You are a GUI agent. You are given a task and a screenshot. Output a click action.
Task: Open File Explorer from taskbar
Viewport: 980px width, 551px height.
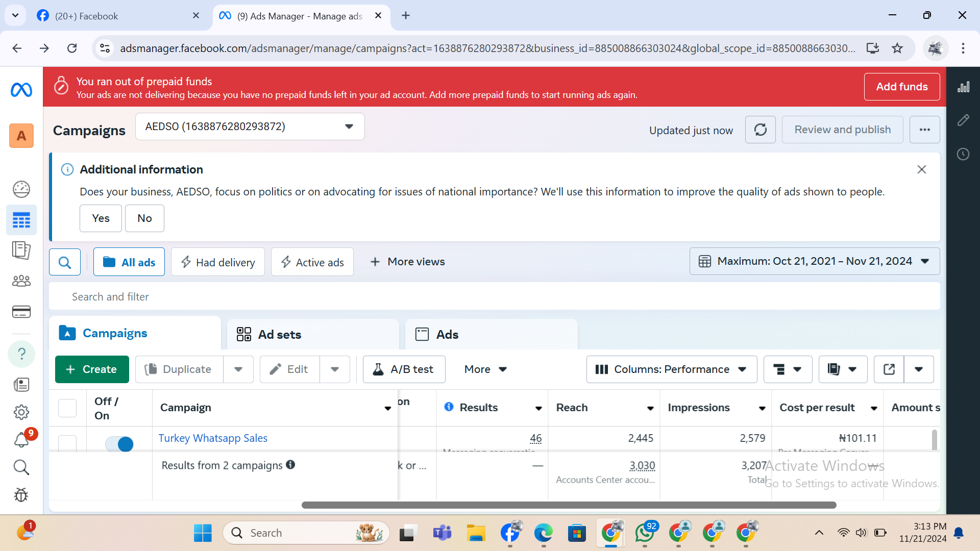(x=476, y=533)
